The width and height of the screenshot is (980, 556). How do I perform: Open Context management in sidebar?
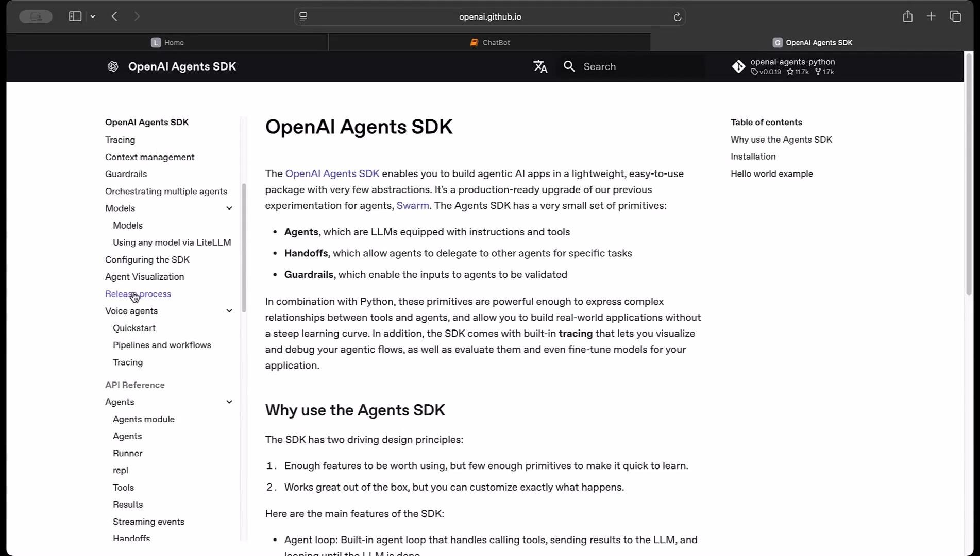tap(150, 157)
